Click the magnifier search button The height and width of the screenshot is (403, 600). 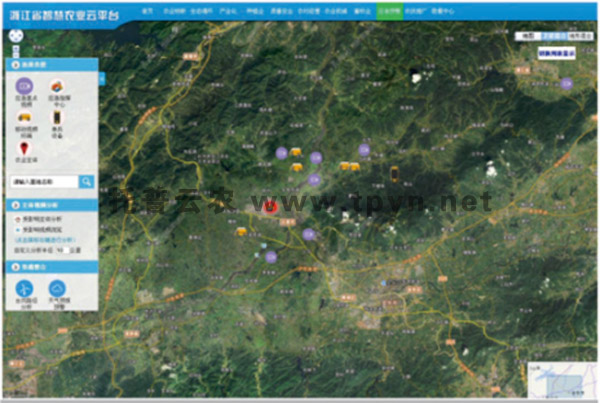(87, 181)
